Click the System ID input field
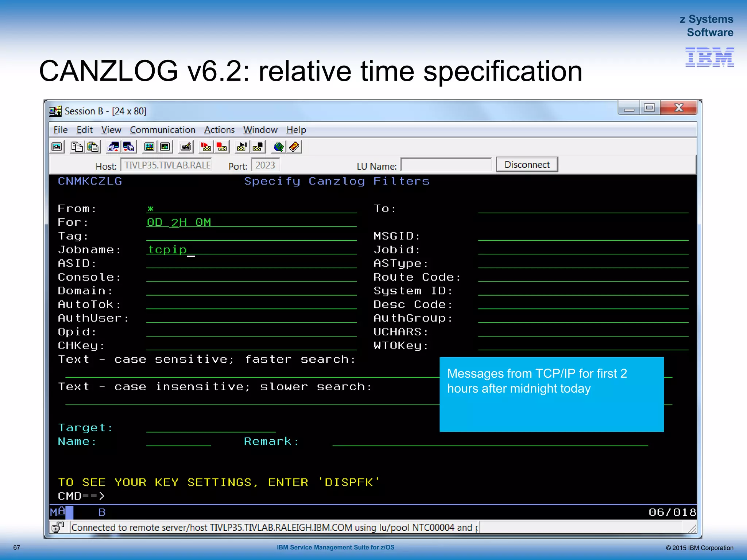The width and height of the screenshot is (747, 560). point(583,291)
